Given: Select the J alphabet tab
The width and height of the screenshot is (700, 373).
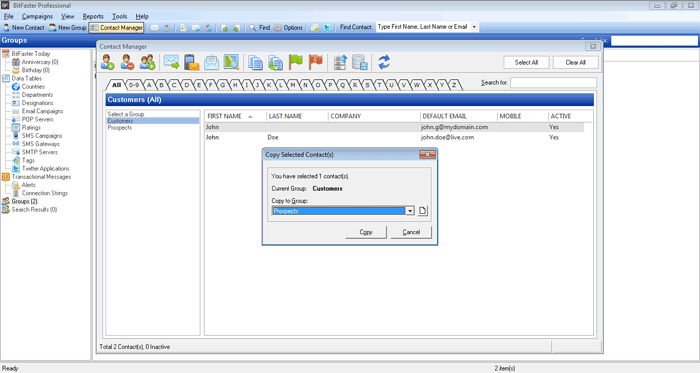Looking at the screenshot, I should coord(258,85).
